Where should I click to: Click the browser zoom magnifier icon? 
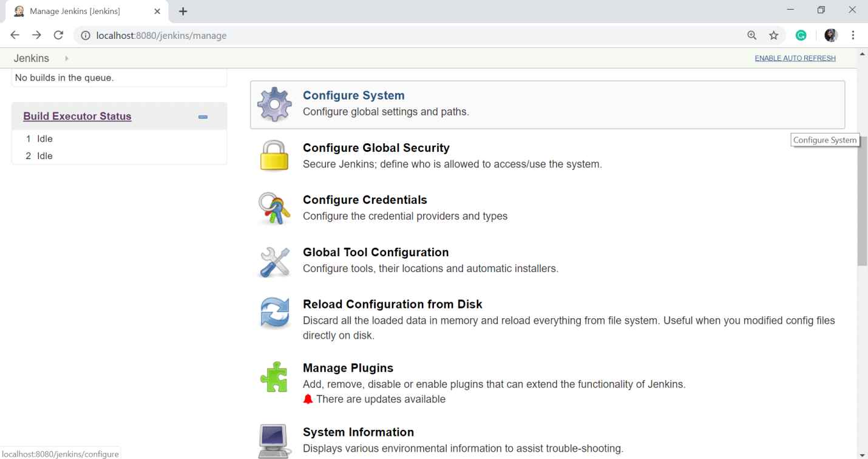tap(752, 35)
